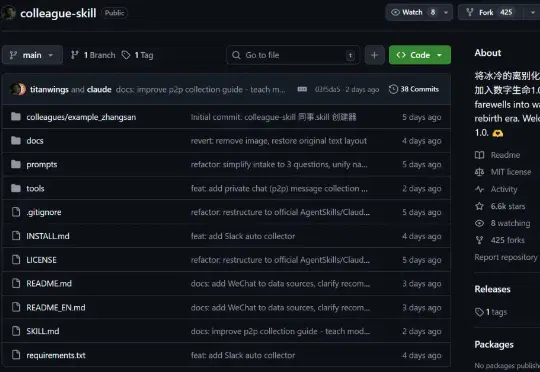Viewport: 540px width, 372px height.
Task: Click the README.md file icon
Action: click(x=16, y=283)
